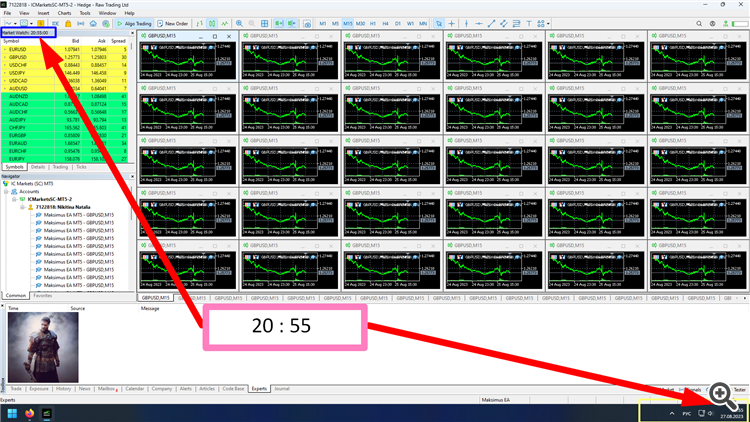Image resolution: width=750 pixels, height=422 pixels.
Task: Select the trendline drawing tool
Action: tap(491, 23)
